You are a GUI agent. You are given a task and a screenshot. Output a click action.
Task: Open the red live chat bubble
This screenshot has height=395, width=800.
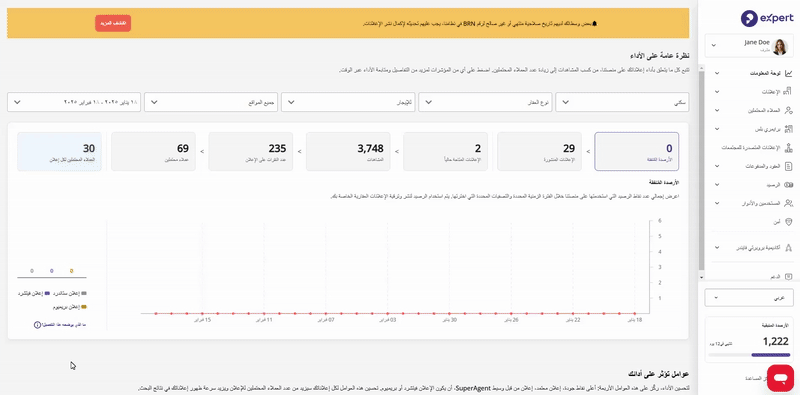(781, 378)
